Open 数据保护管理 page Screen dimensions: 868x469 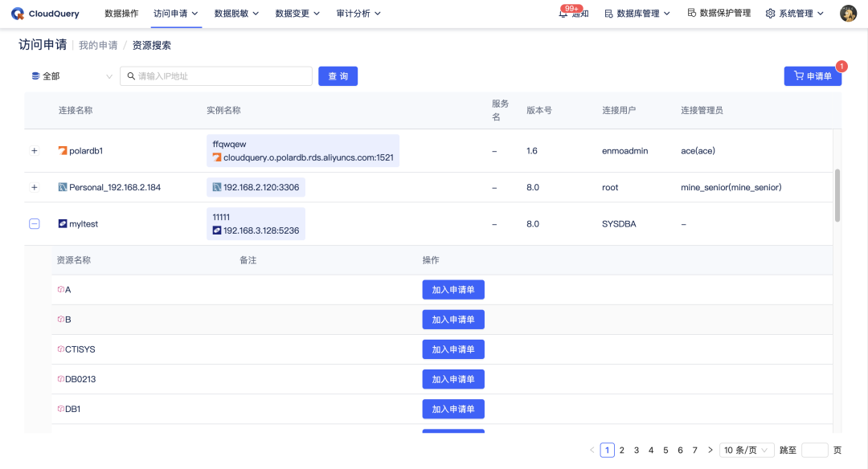719,13
